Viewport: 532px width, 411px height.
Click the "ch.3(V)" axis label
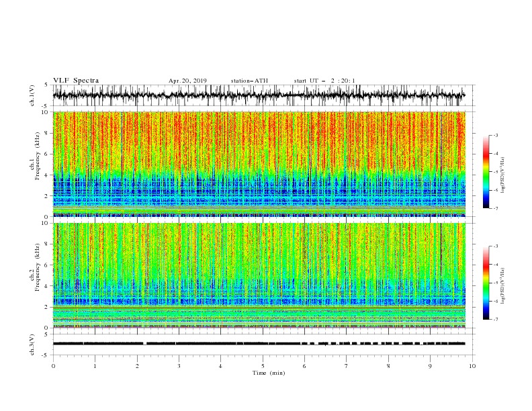(32, 345)
